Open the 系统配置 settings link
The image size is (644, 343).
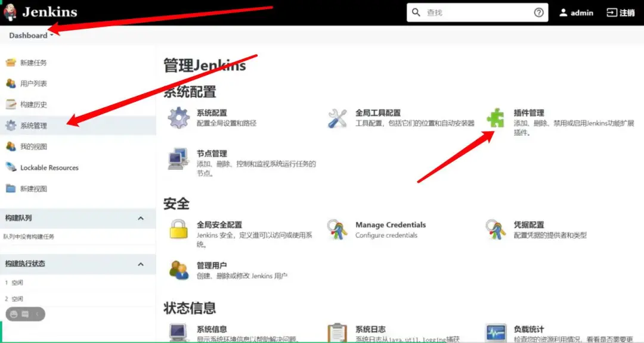coord(212,113)
